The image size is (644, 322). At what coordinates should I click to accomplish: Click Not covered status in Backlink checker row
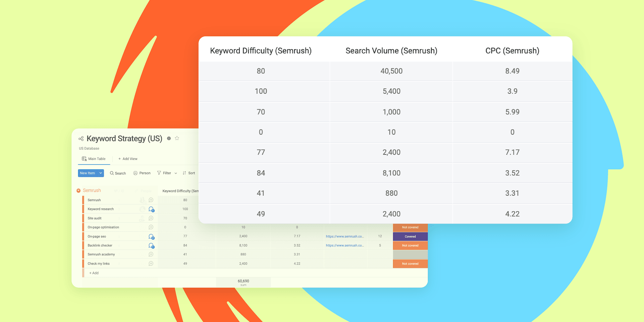410,246
